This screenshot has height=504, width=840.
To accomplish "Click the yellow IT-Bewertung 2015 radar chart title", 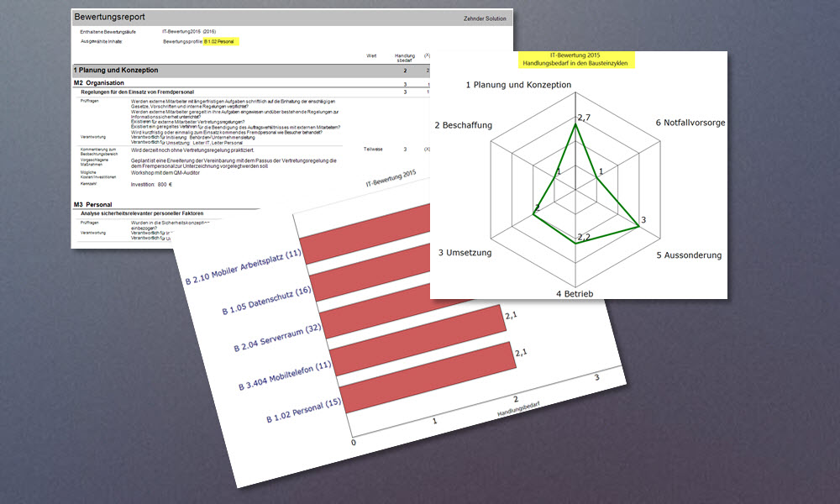I will (x=576, y=58).
